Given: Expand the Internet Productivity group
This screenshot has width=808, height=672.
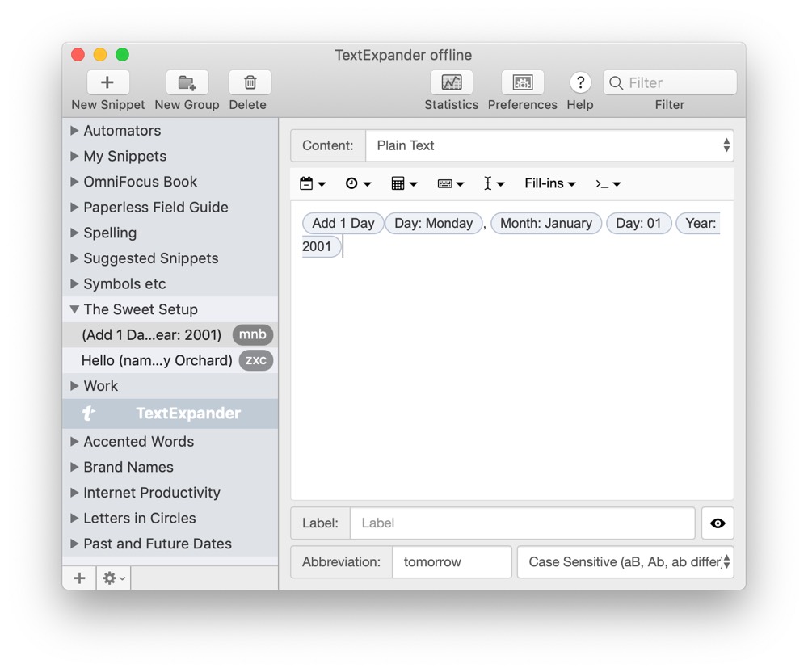Looking at the screenshot, I should pos(74,492).
